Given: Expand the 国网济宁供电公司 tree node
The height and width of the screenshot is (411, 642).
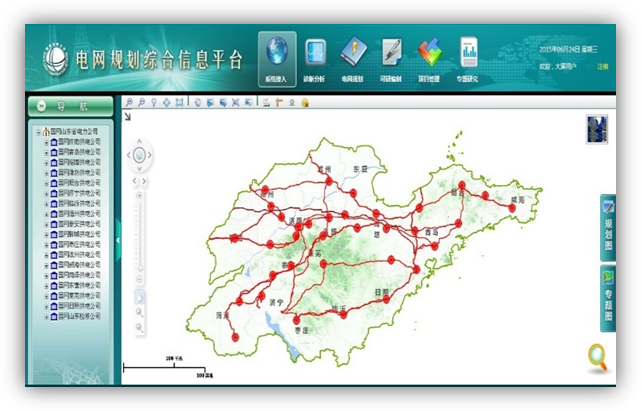Looking at the screenshot, I should pos(46,194).
